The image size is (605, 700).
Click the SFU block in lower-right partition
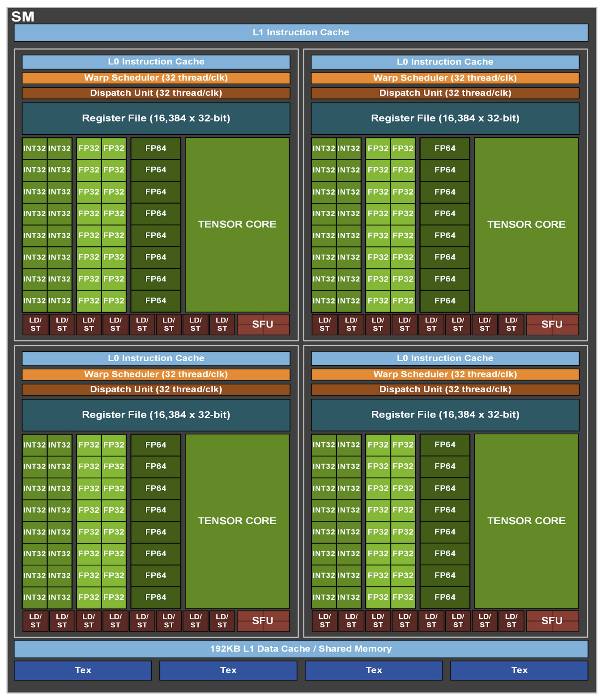[552, 621]
